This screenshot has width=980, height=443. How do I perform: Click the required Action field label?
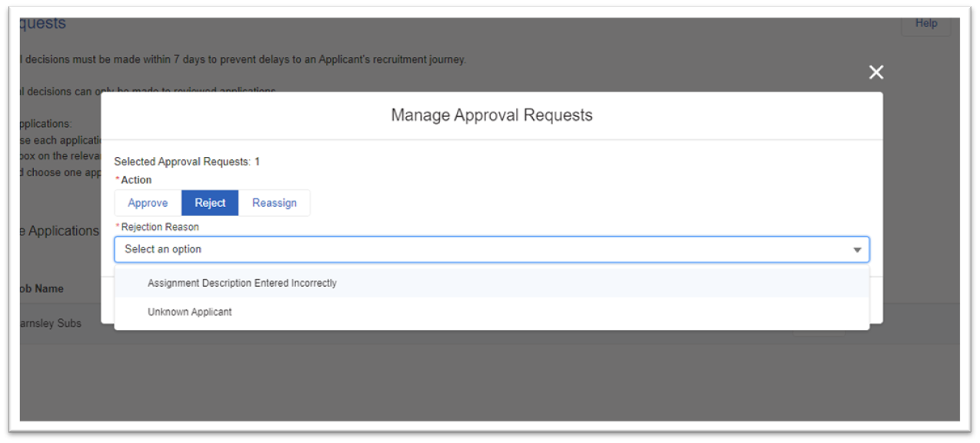pyautogui.click(x=135, y=180)
